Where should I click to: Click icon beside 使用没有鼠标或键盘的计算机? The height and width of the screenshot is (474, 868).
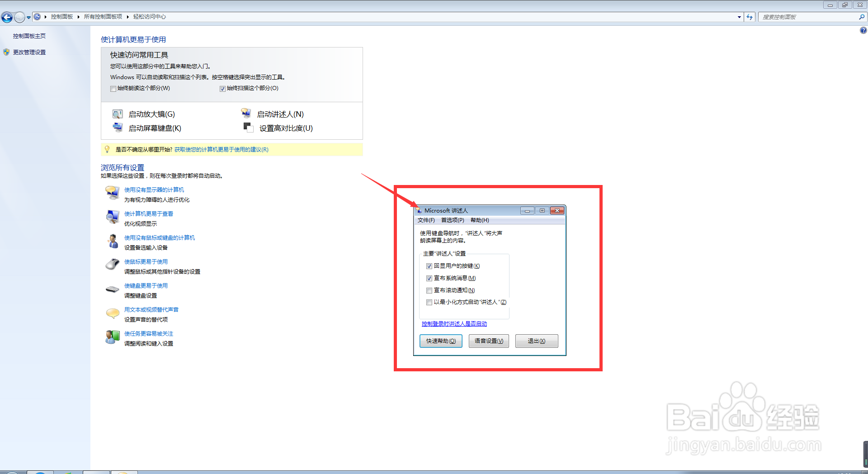point(112,241)
